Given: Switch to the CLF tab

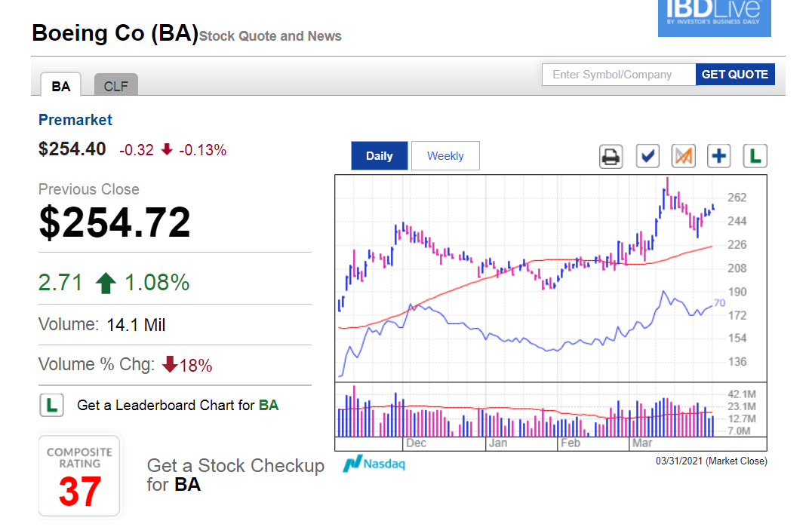Looking at the screenshot, I should (116, 85).
